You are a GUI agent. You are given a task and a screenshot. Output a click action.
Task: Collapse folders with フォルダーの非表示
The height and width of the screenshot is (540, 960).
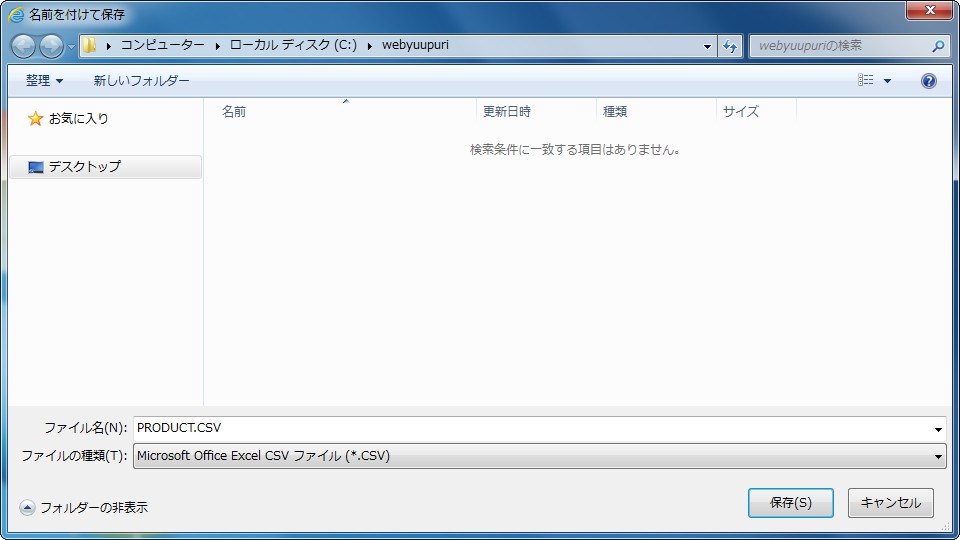pyautogui.click(x=84, y=507)
